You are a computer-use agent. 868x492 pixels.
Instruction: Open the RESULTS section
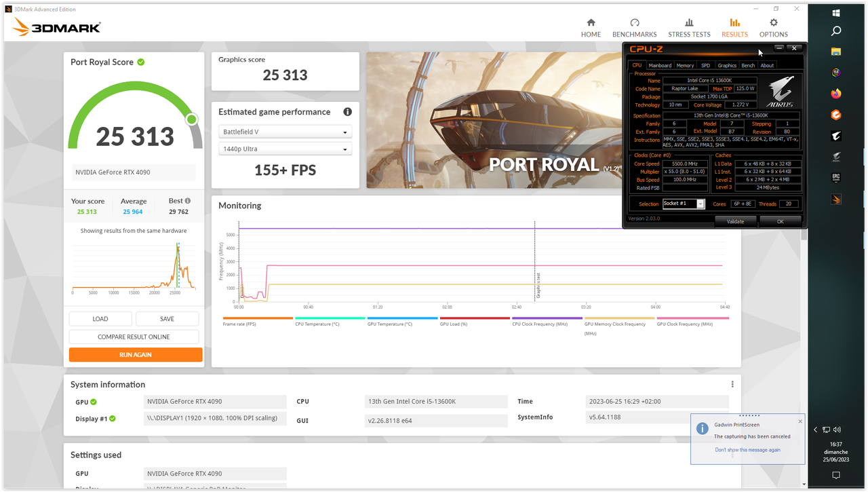(x=734, y=28)
